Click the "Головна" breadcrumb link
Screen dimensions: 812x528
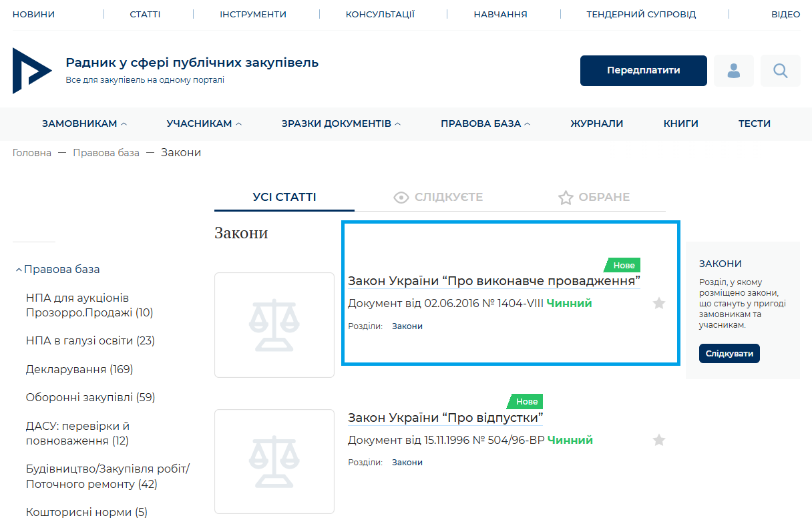[x=32, y=153]
